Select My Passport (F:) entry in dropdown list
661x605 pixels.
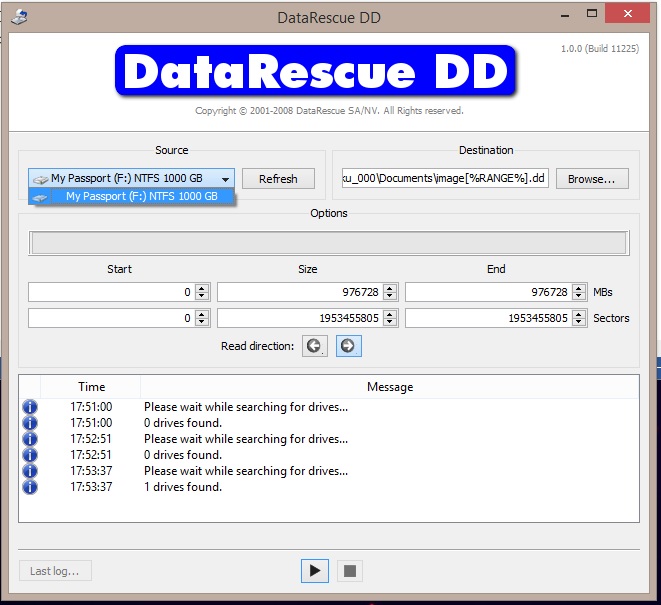[x=131, y=196]
